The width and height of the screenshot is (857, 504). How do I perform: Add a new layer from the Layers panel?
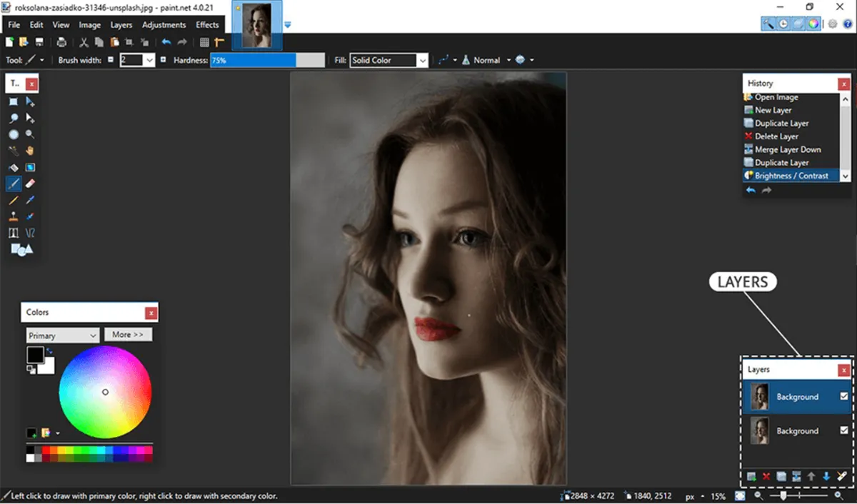tap(751, 476)
